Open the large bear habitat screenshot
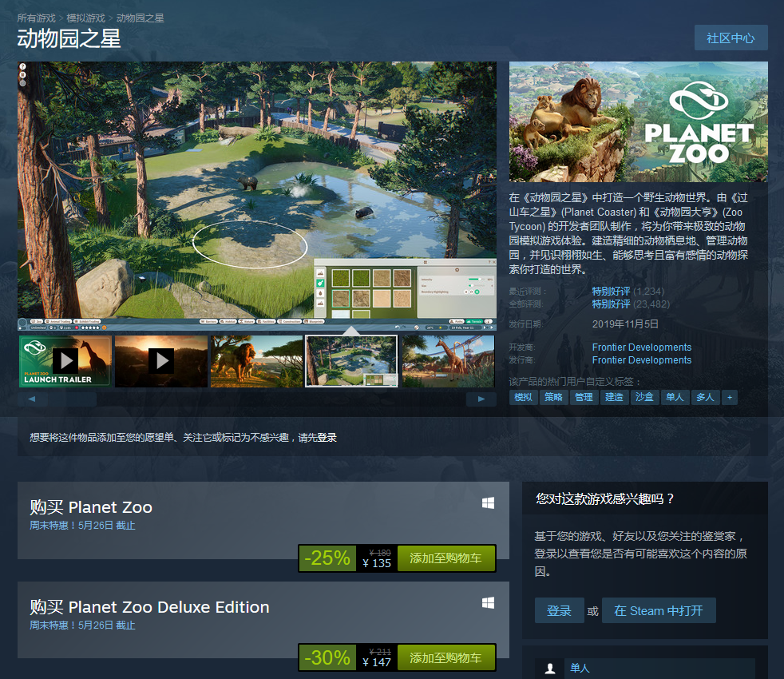Screen dimensions: 784x679 [257, 197]
